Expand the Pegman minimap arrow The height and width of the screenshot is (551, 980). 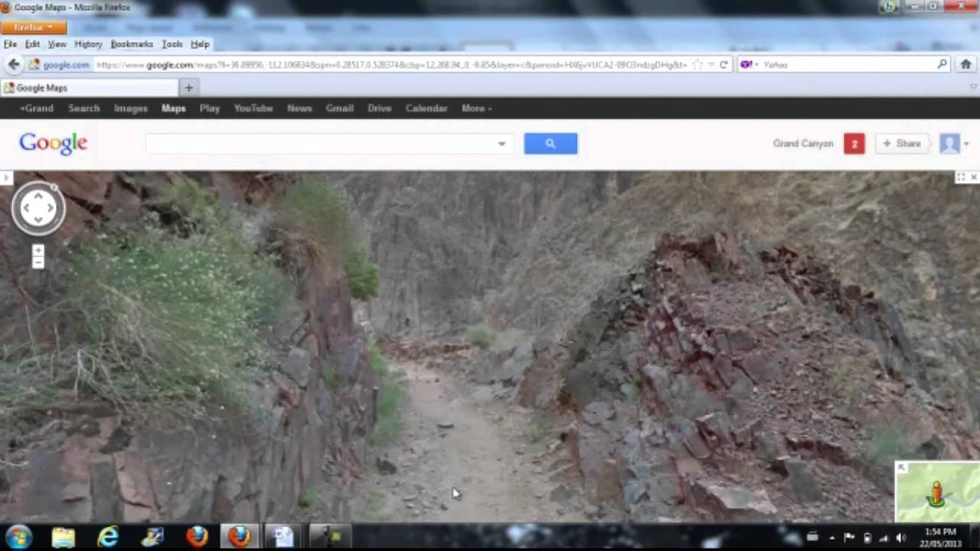901,468
